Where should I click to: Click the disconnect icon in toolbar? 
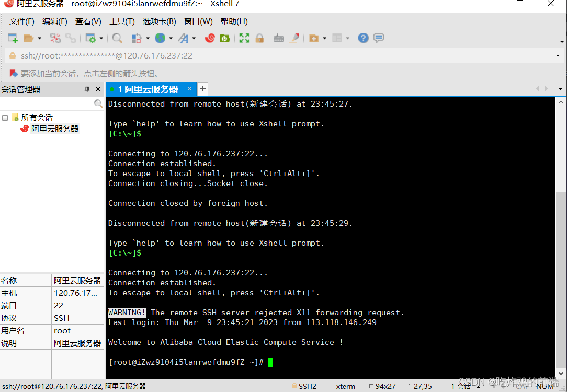55,38
